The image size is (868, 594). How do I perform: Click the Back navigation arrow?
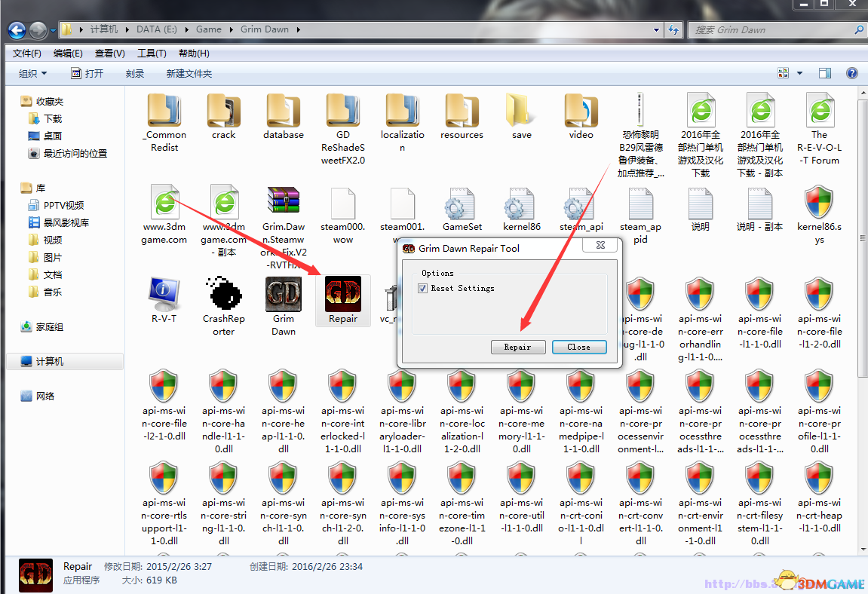point(17,30)
